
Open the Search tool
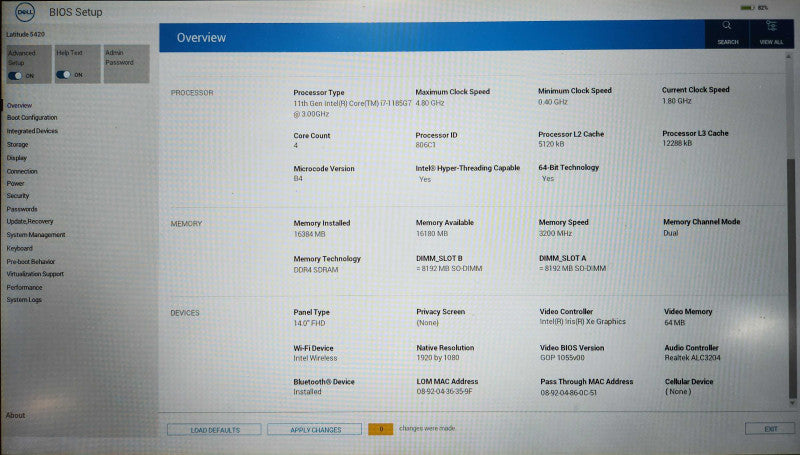[727, 33]
